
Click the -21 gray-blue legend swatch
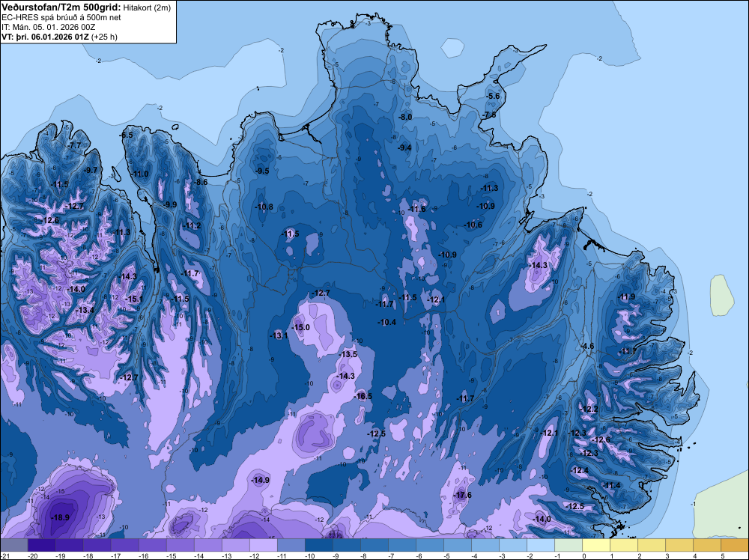click(x=13, y=545)
